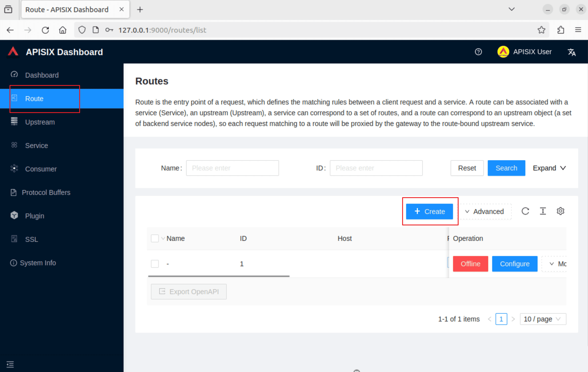Take route 1 Offline
The image size is (588, 372).
pyautogui.click(x=470, y=264)
